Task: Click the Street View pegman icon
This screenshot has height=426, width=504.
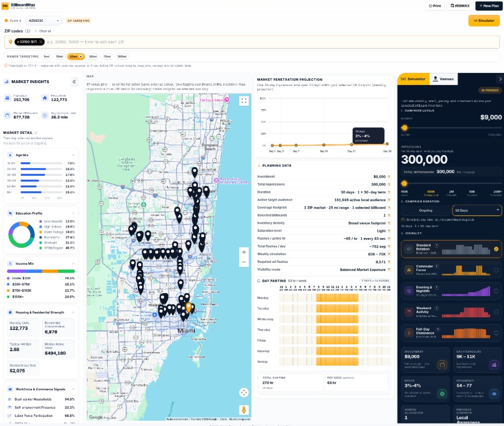Action: pyautogui.click(x=244, y=410)
